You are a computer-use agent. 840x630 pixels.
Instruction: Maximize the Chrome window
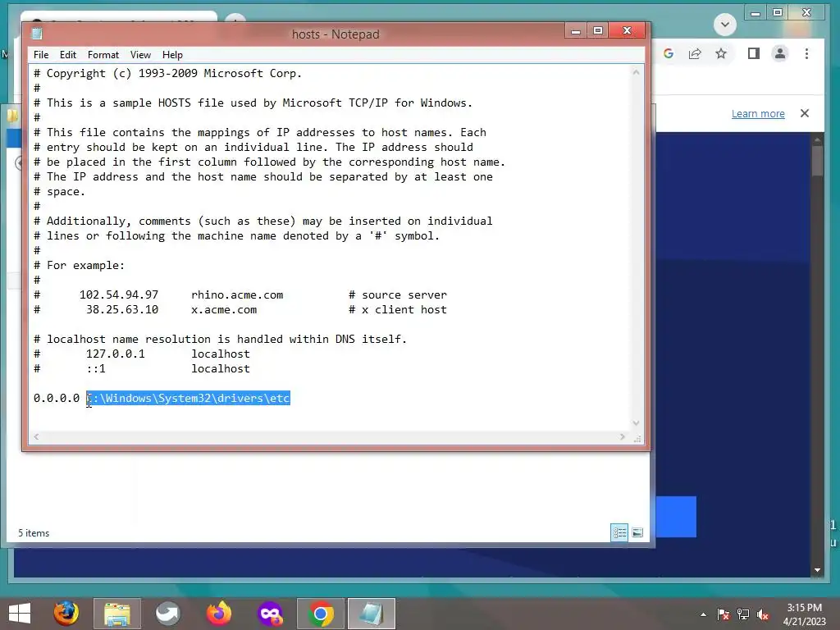(778, 13)
